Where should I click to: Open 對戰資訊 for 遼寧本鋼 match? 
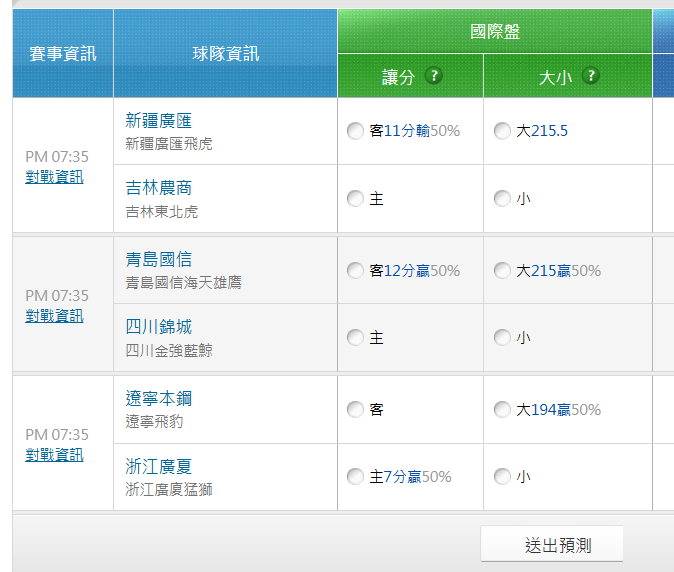[54, 455]
